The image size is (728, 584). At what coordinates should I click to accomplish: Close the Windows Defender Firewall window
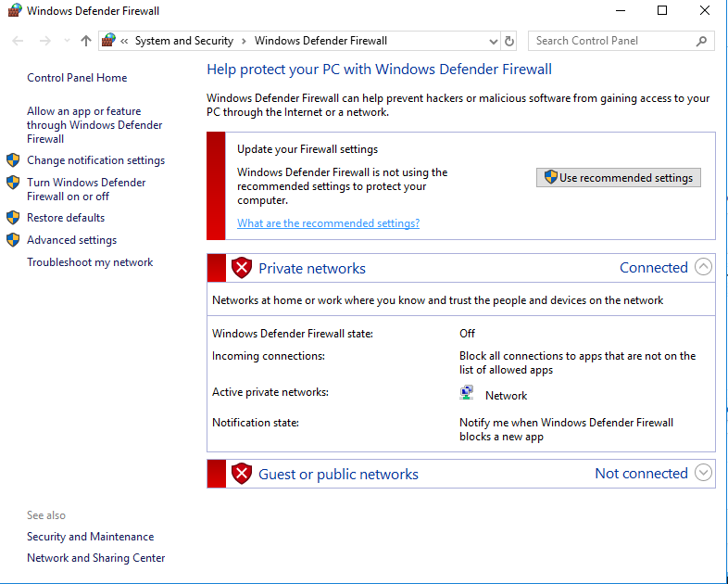pos(705,10)
